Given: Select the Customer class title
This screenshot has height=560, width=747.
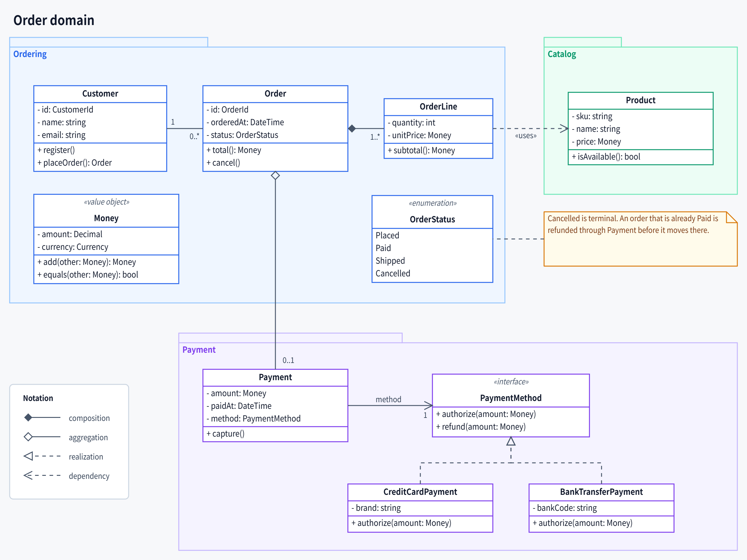Looking at the screenshot, I should (100, 94).
